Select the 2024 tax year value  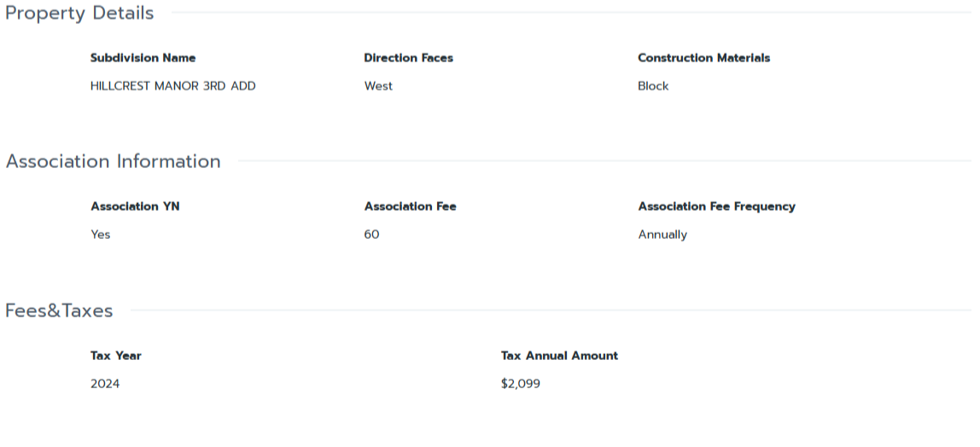coord(105,384)
